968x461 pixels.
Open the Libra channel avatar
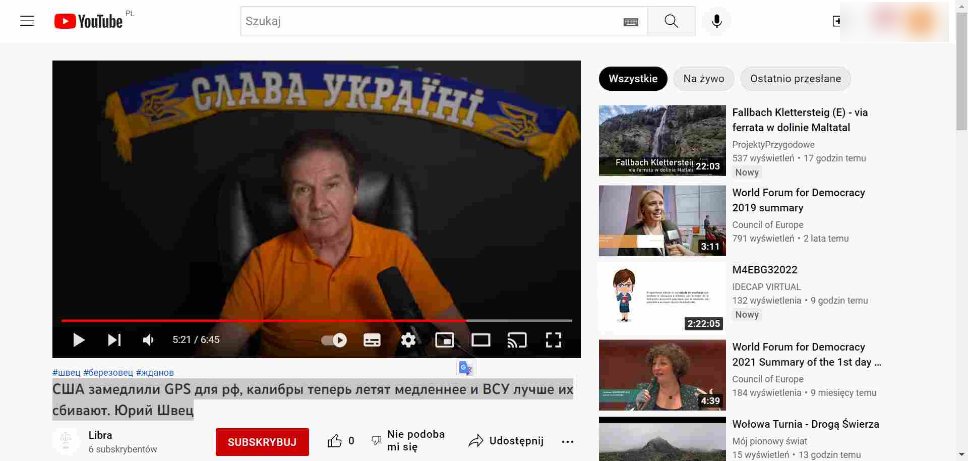click(x=66, y=441)
